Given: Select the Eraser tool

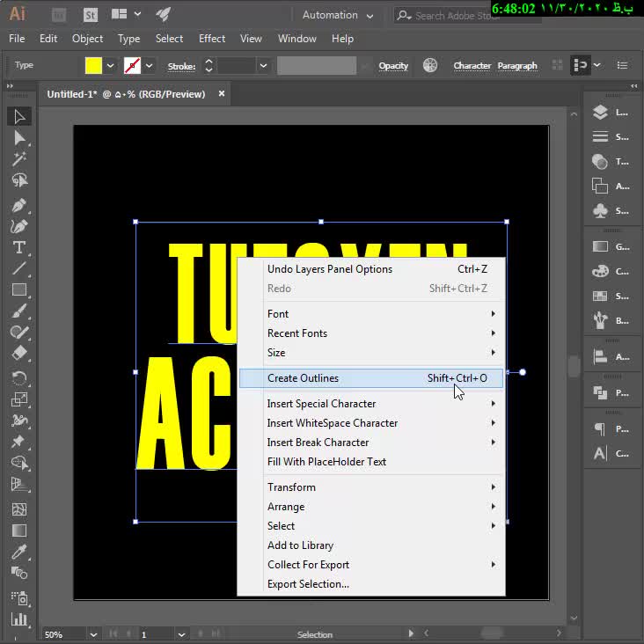Looking at the screenshot, I should coord(18,353).
